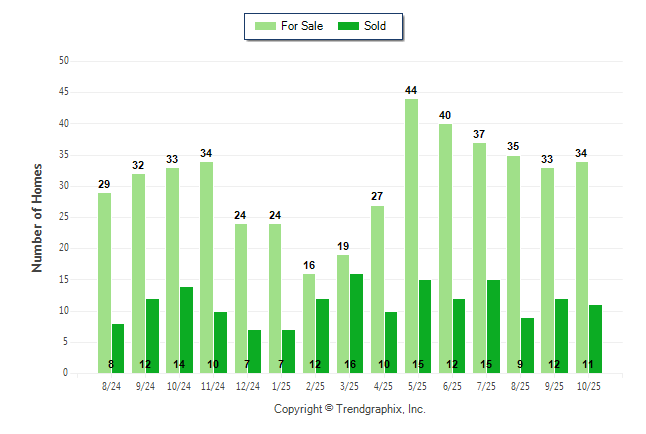Select the 12/24 For Sale bar showing 24
Screen dimensions: 646x434
click(241, 298)
